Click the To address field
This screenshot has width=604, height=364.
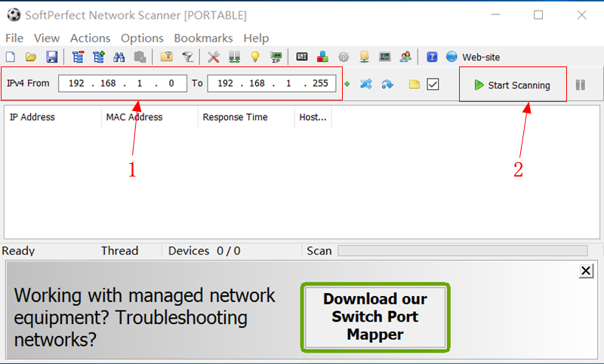(272, 83)
